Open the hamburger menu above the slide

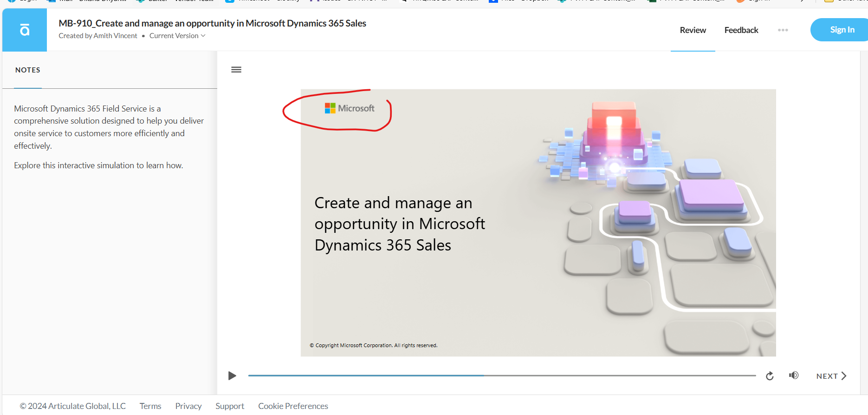coord(236,70)
